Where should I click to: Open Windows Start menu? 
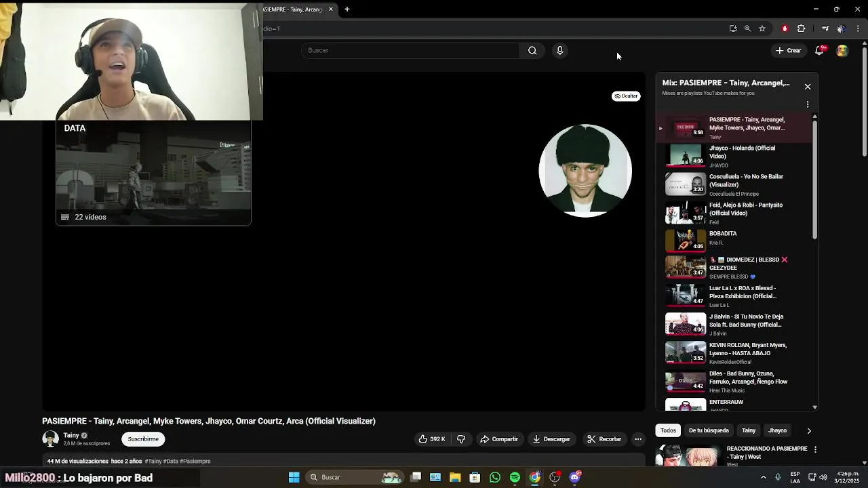tap(294, 477)
